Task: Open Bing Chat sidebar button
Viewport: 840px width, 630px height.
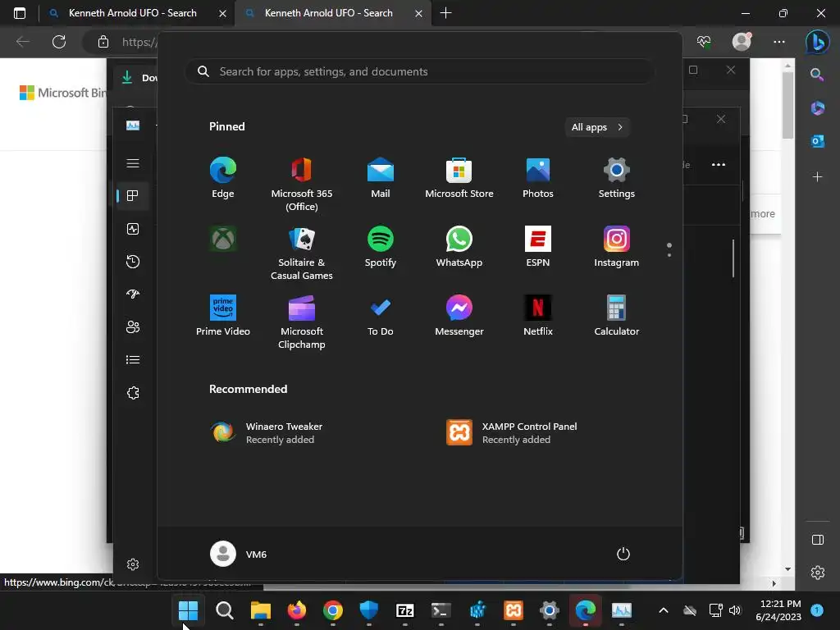Action: 818,42
